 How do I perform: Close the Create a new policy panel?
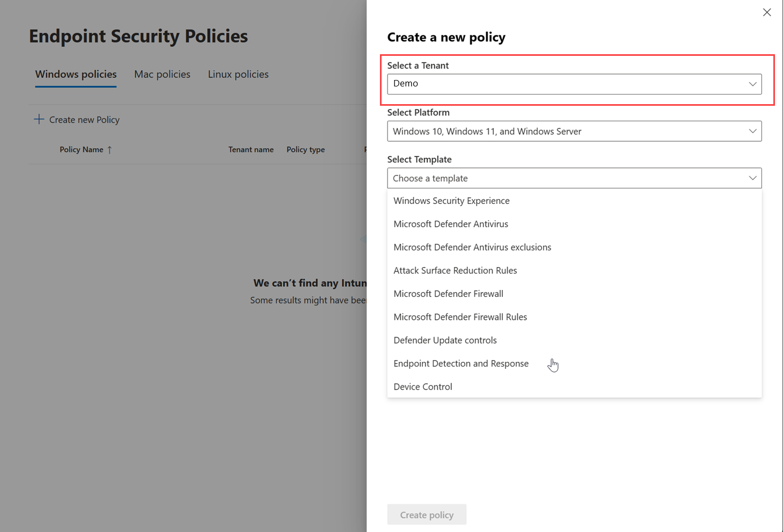tap(767, 12)
